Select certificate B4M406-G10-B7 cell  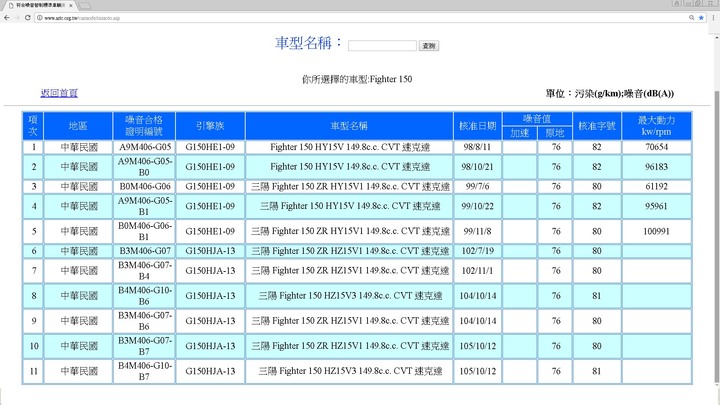[x=145, y=371]
